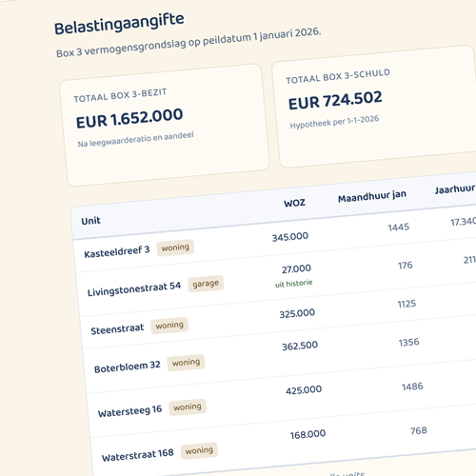Click the Box 3 vermogensgrondslag subtitle
Screen dimensions: 476x476
coord(188,43)
